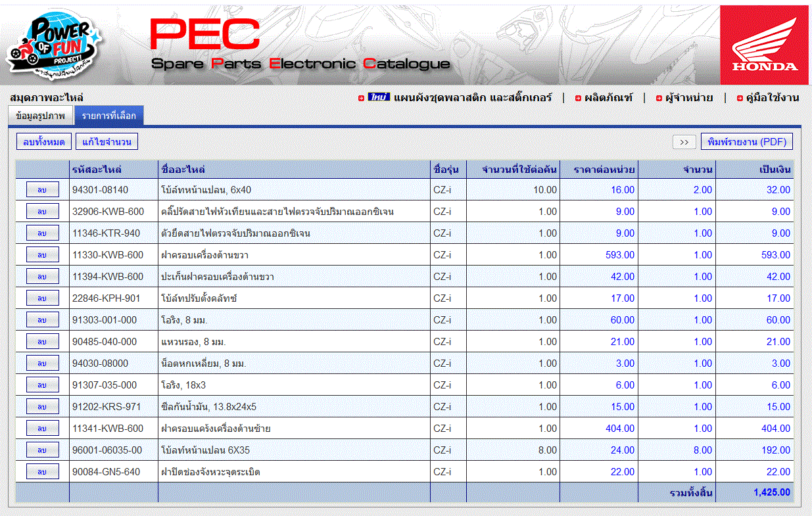
Task: Click the ลบทั้งหมด button
Action: pos(44,141)
